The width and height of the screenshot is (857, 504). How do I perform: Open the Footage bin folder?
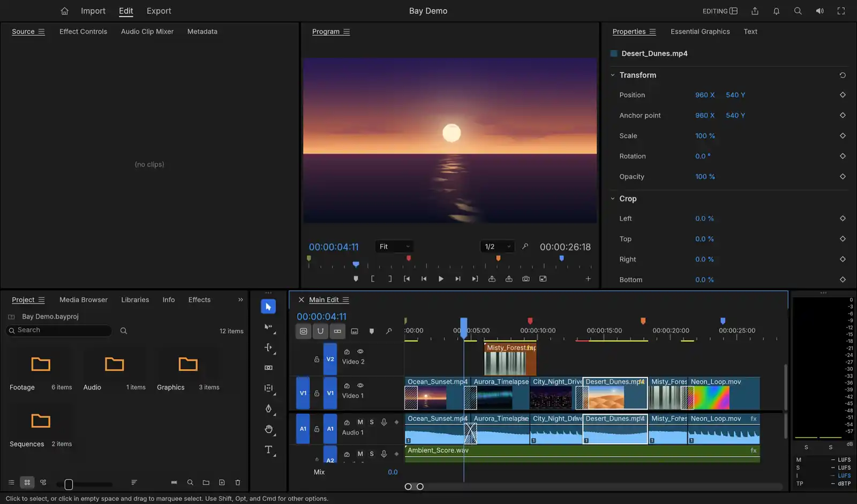pyautogui.click(x=41, y=364)
